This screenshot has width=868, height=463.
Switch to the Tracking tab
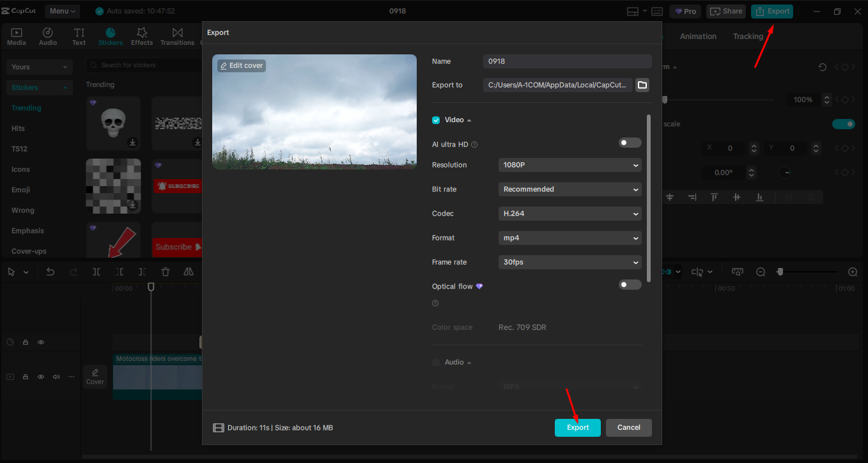tap(748, 36)
